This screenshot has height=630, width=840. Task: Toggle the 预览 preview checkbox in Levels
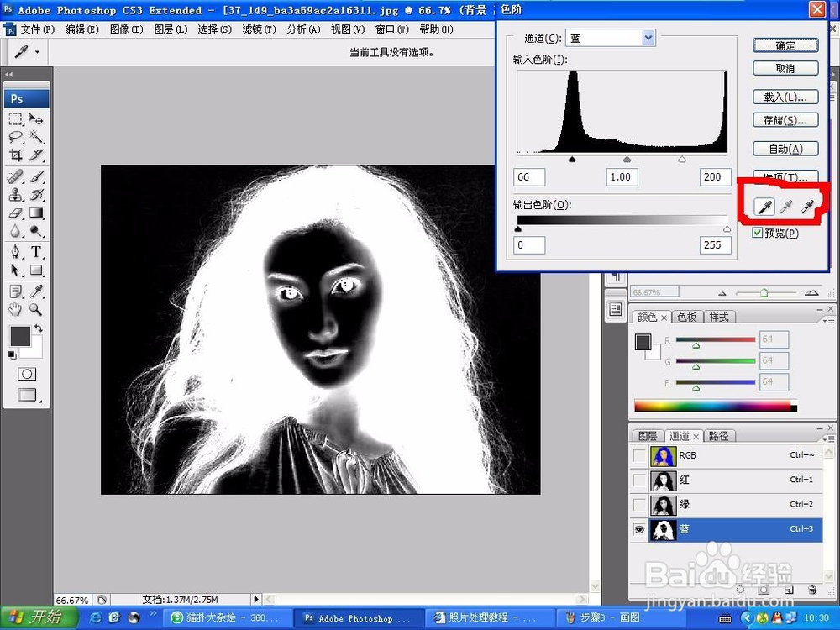pyautogui.click(x=758, y=233)
